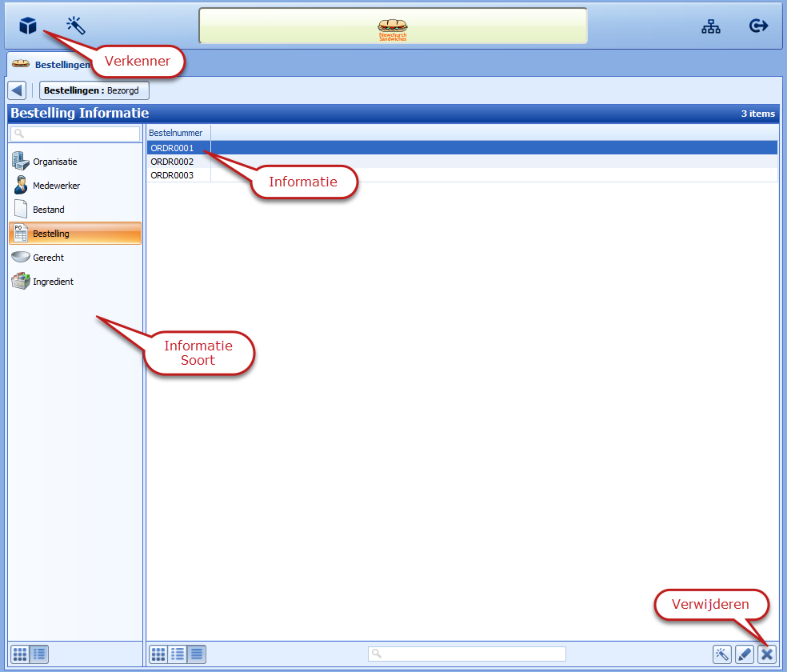Go back using the left arrow button
787x672 pixels.
pos(17,90)
